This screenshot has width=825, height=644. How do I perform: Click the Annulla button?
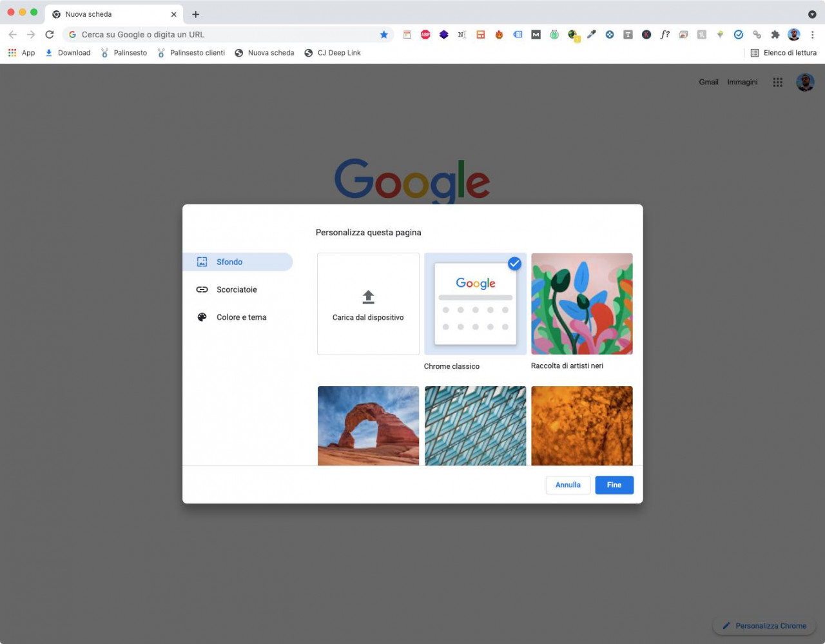click(x=568, y=485)
